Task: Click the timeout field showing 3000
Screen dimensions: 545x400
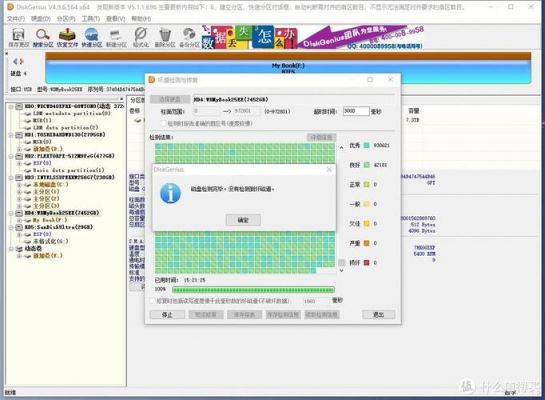Action: [356, 111]
